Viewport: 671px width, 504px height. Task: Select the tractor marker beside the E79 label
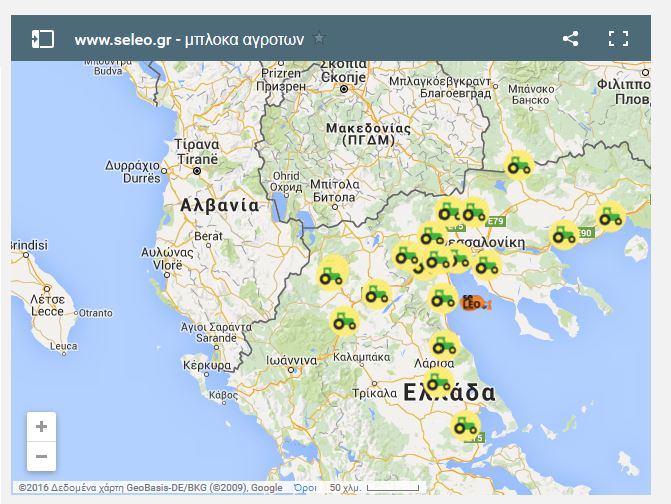474,213
